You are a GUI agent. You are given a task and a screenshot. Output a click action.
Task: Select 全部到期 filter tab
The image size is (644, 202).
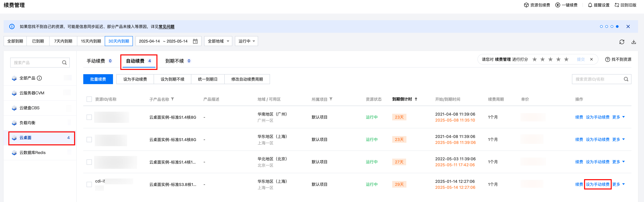coord(15,41)
